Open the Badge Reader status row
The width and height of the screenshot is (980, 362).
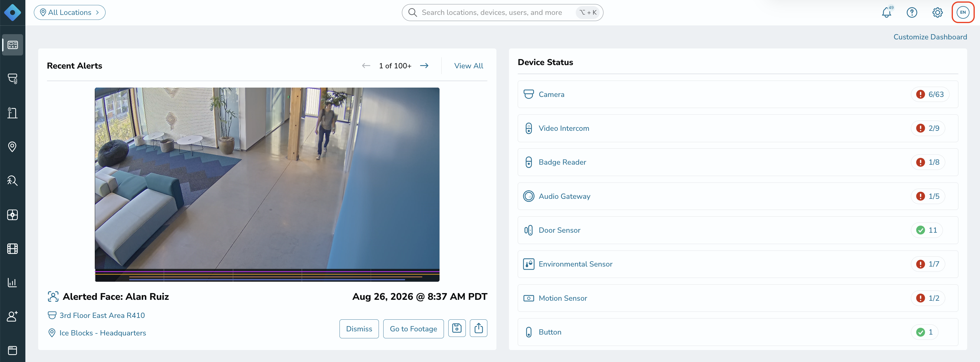click(x=738, y=162)
